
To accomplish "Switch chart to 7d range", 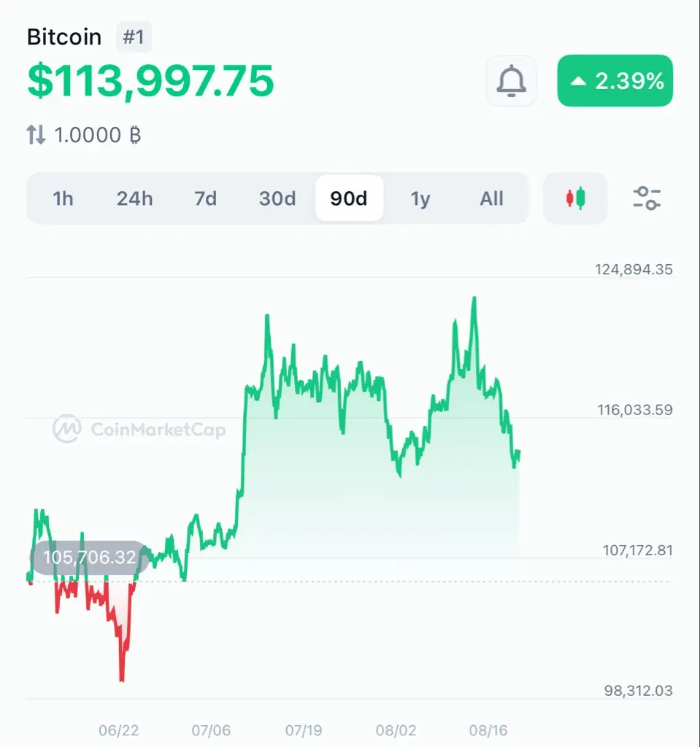I will (x=206, y=198).
